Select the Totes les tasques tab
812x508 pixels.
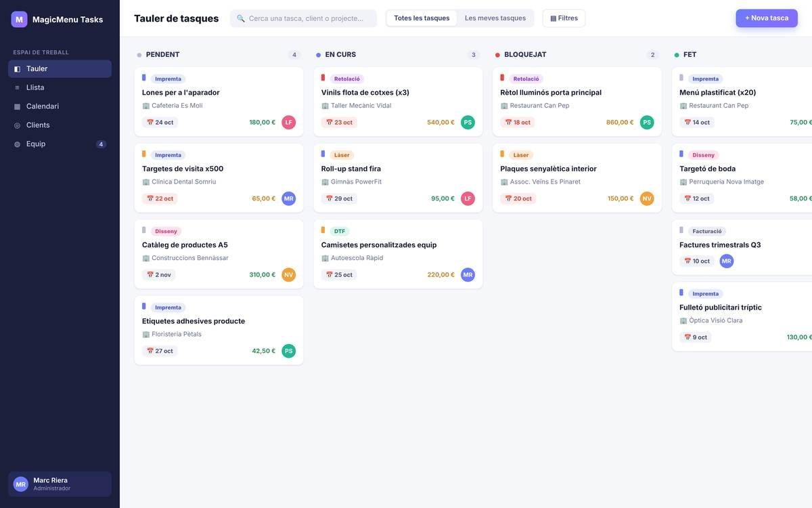coord(422,18)
